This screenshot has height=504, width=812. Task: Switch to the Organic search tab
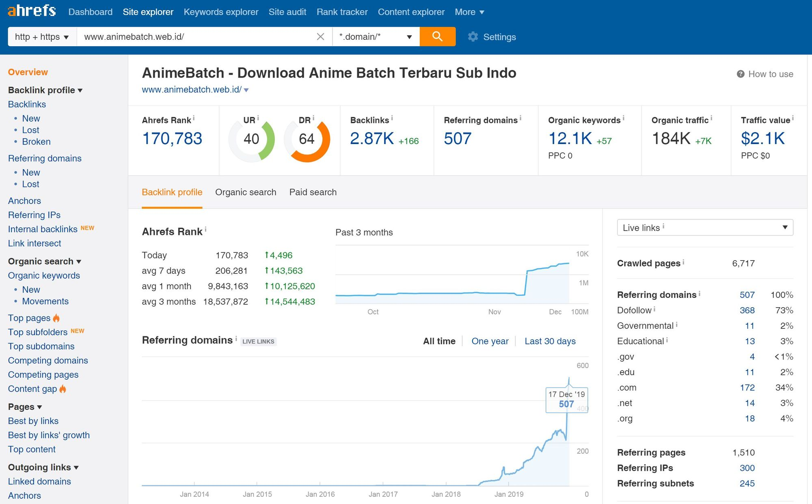[246, 192]
